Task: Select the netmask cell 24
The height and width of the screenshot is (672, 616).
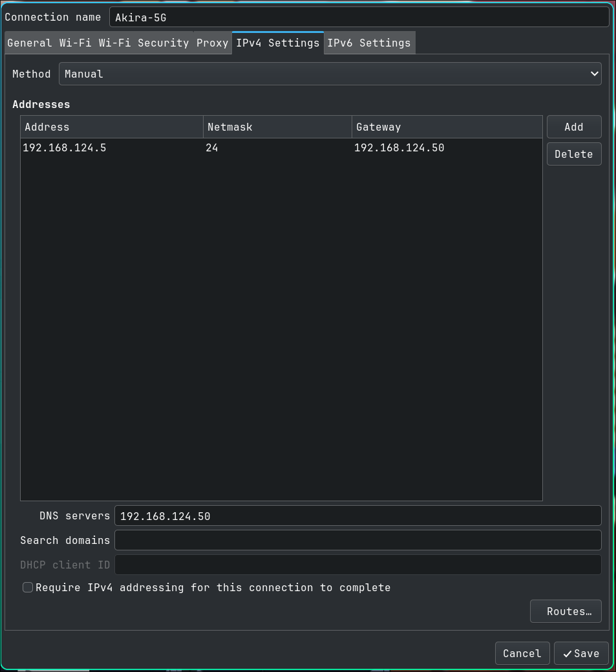Action: click(277, 148)
